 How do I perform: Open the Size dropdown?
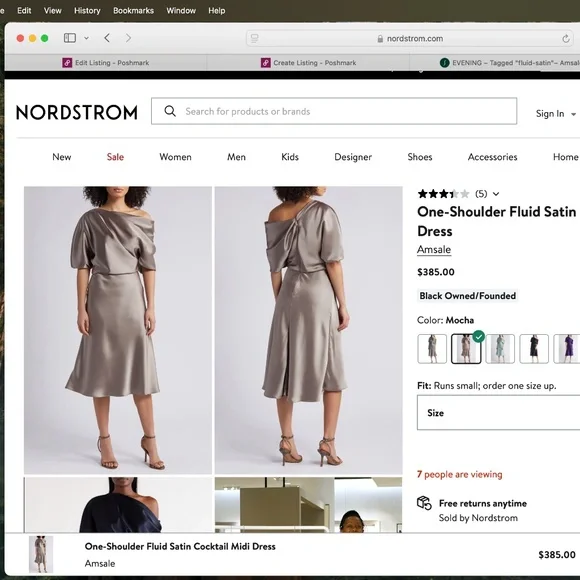click(498, 412)
